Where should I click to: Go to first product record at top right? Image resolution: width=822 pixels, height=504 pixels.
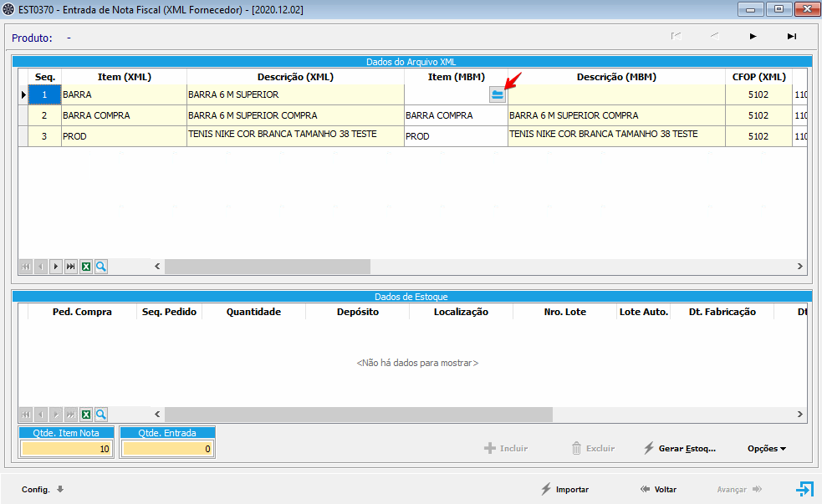676,36
